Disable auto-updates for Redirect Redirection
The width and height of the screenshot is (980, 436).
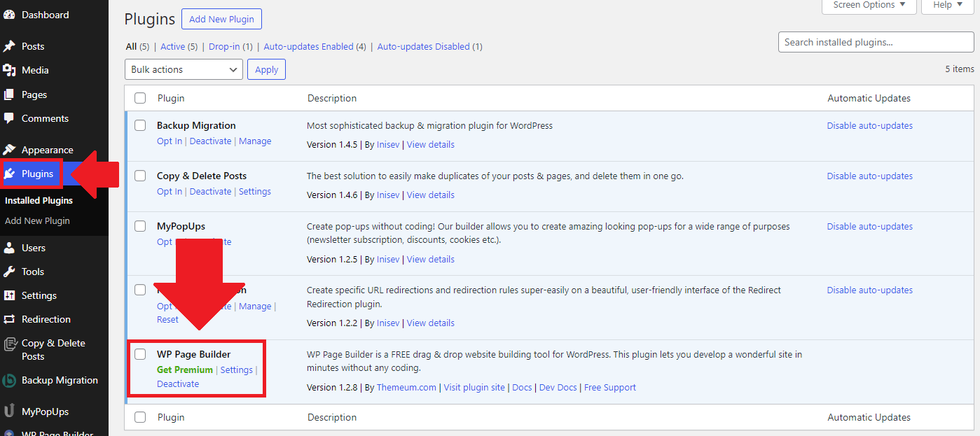(x=870, y=290)
